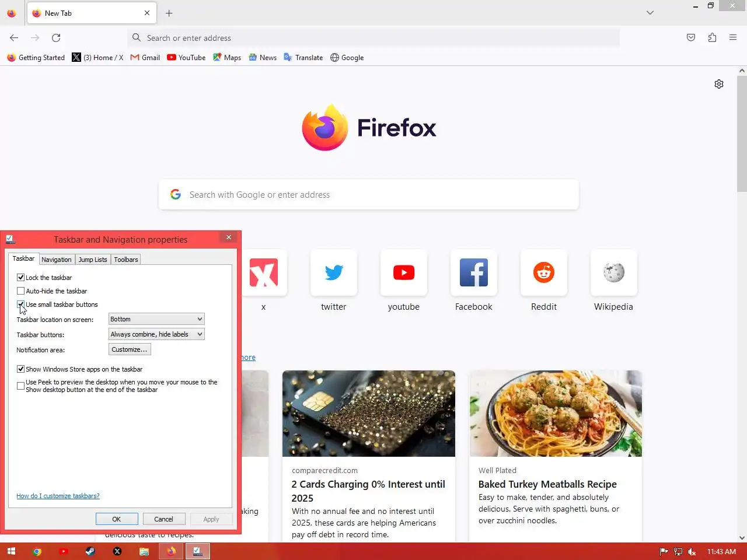Image resolution: width=747 pixels, height=560 pixels.
Task: Open the Translate bookmark
Action: (x=303, y=58)
